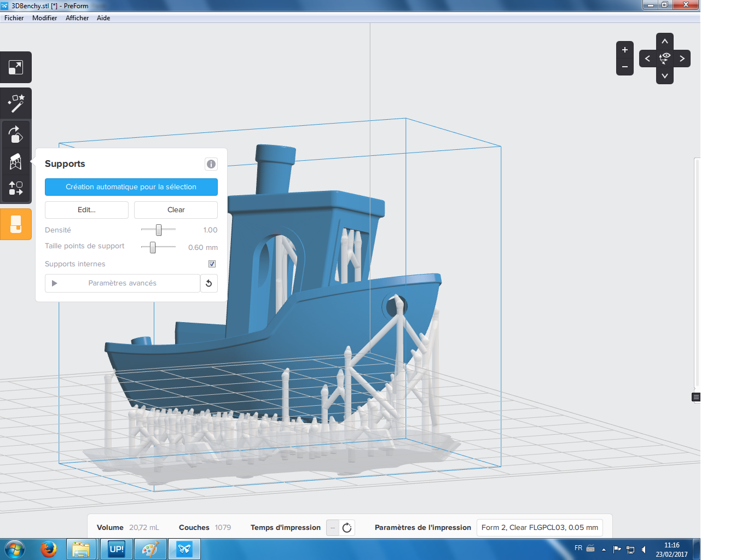This screenshot has width=736, height=560.
Task: Click the Volume 20,72 mL readout
Action: click(x=128, y=528)
